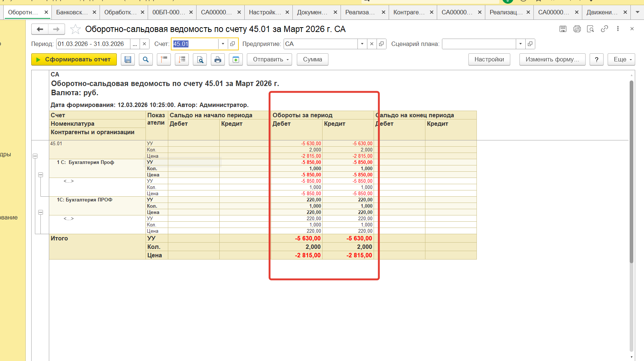Open the Настройки button
The height and width of the screenshot is (361, 644).
click(489, 60)
